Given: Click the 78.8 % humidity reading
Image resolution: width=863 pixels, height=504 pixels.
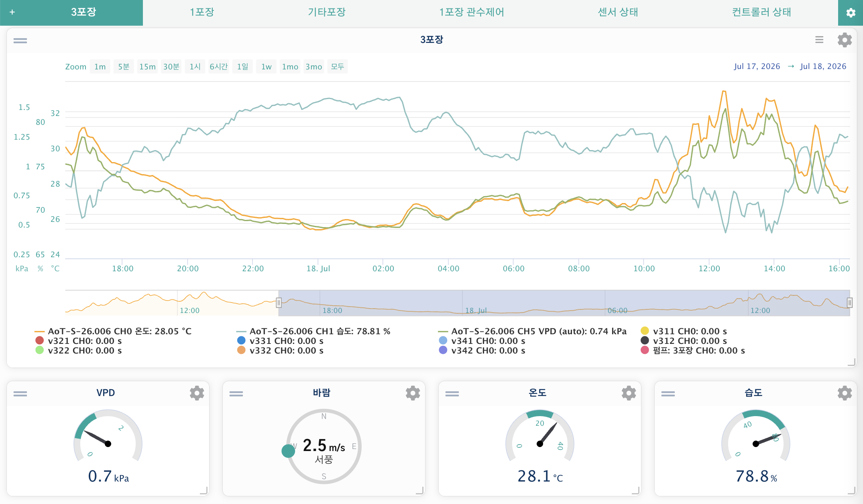Looking at the screenshot, I should (x=756, y=476).
